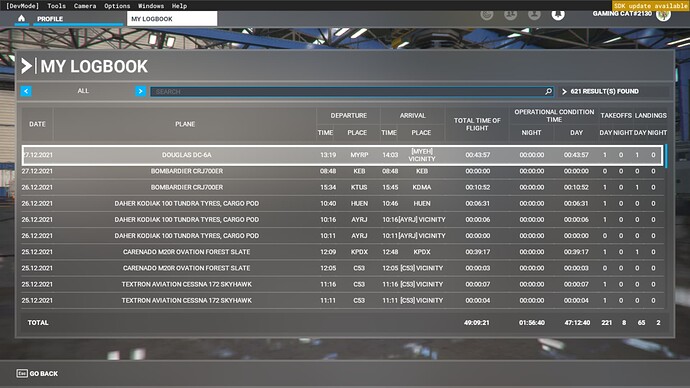The image size is (690, 388).
Task: Click the [MYEH] VICINITY arrival cell
Action: point(422,155)
